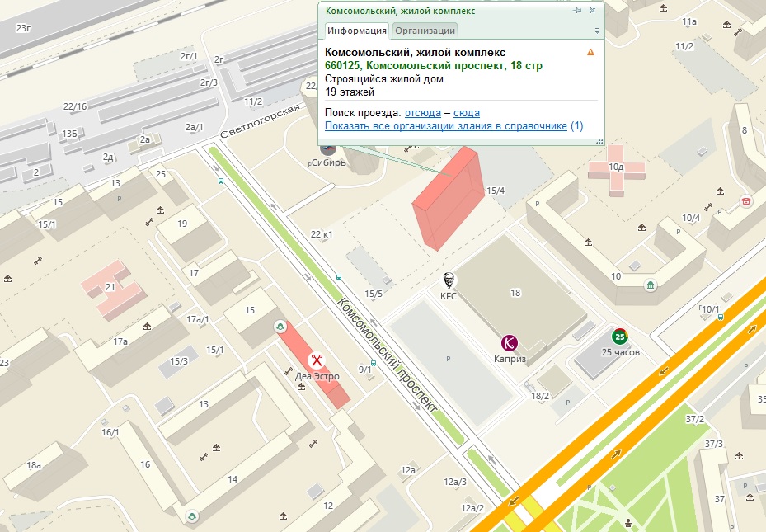Click the 'сюда' route link

pos(466,112)
